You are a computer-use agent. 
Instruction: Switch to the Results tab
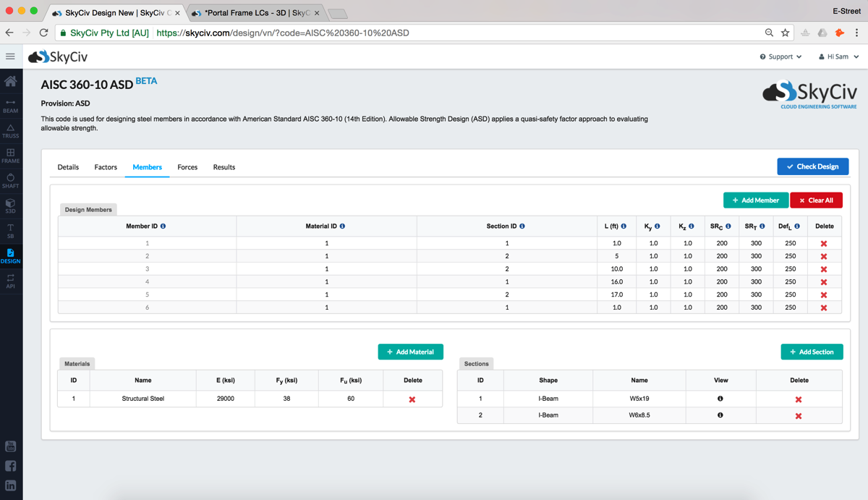pyautogui.click(x=224, y=167)
